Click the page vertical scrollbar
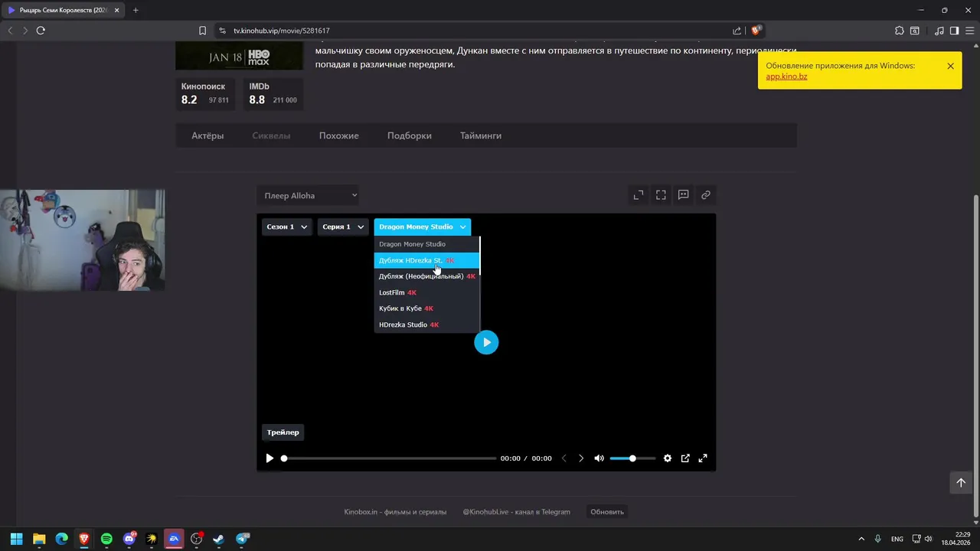Screen dimensions: 980x551 pos(975,356)
